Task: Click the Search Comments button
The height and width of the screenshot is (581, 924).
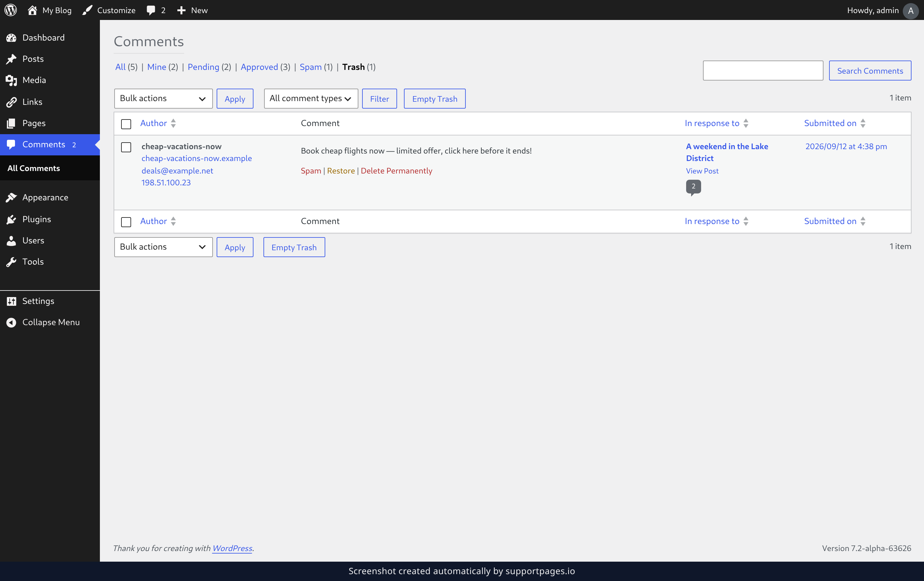Action: point(870,71)
